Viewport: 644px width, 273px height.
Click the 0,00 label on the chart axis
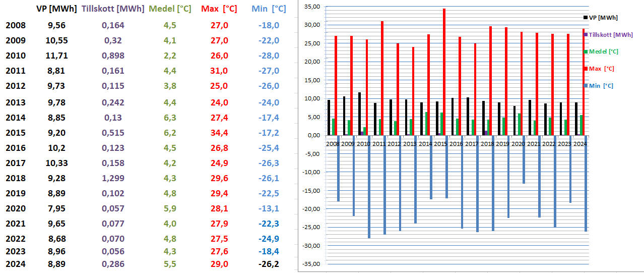313,135
